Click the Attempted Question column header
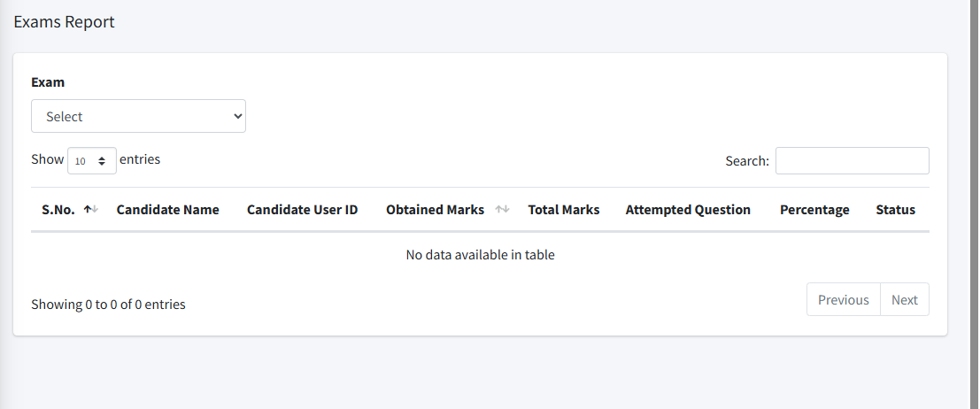This screenshot has height=409, width=980. 687,210
